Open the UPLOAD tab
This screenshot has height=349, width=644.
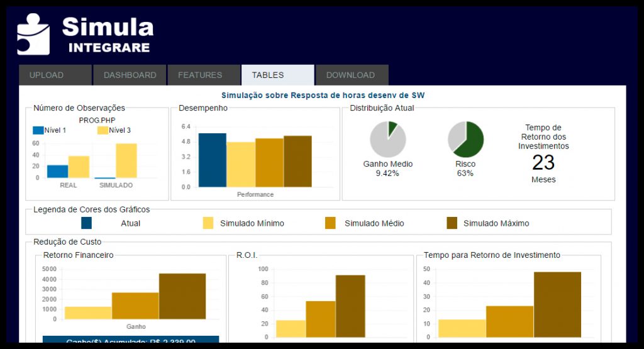click(x=55, y=75)
